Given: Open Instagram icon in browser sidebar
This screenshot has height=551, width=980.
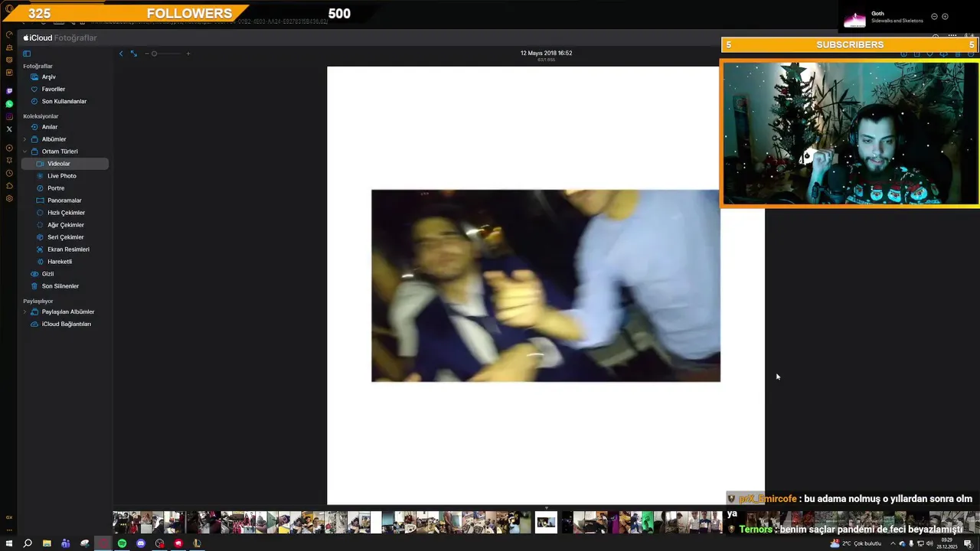Looking at the screenshot, I should [9, 116].
